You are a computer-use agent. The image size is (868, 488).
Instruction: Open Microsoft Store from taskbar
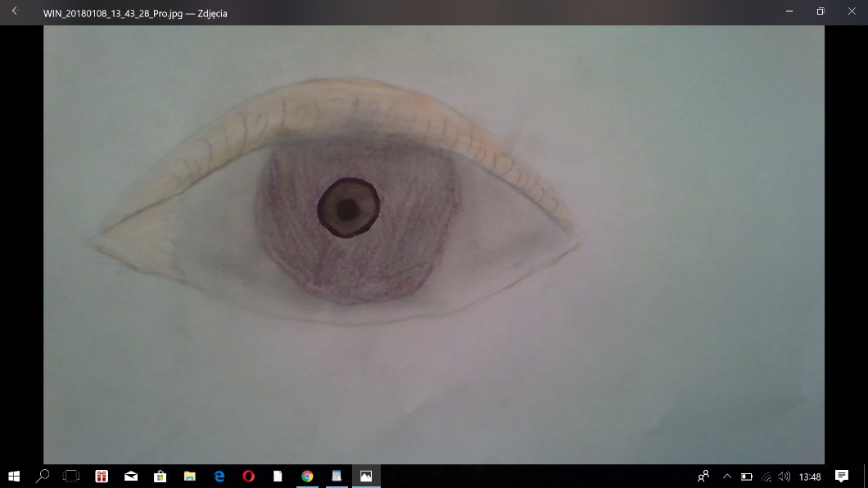pyautogui.click(x=160, y=476)
